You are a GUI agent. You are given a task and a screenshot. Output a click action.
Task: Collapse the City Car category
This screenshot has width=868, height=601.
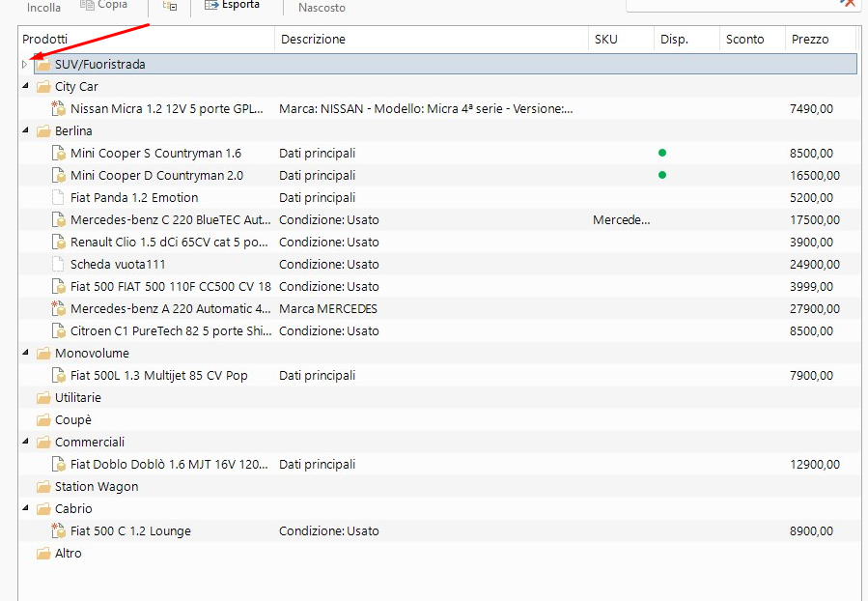(26, 87)
